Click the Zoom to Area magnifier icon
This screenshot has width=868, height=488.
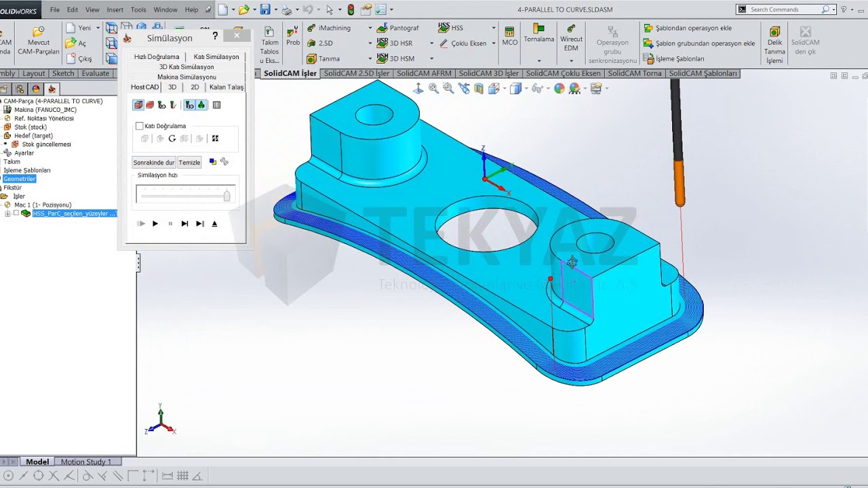(x=448, y=88)
